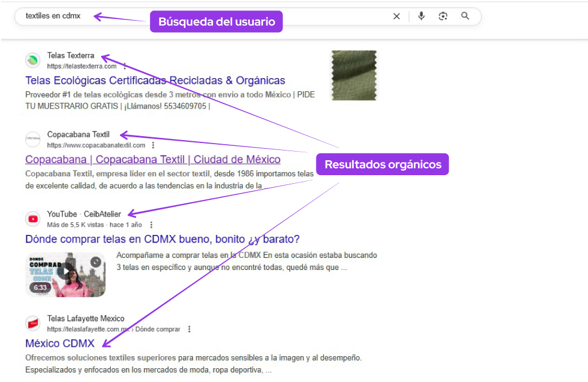
Task: Clear the search box with the X icon
Action: [396, 16]
